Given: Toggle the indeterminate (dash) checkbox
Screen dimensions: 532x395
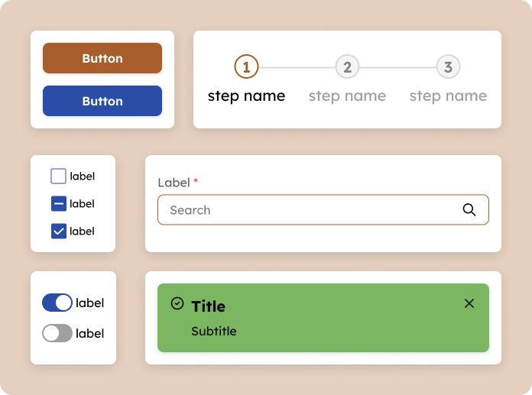Looking at the screenshot, I should point(59,204).
